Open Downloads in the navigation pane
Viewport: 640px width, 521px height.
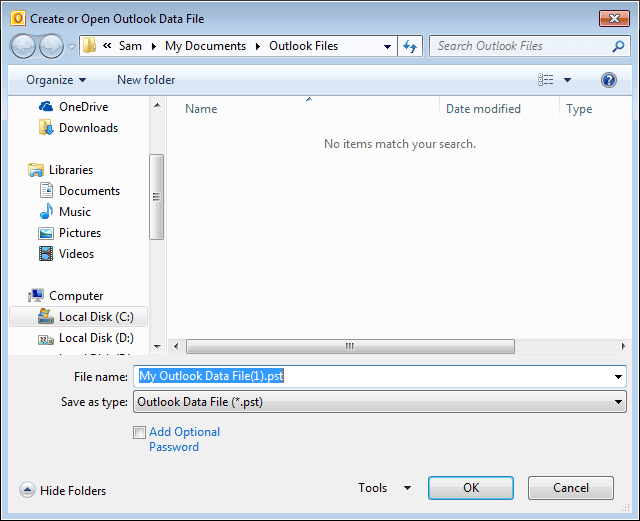(89, 128)
